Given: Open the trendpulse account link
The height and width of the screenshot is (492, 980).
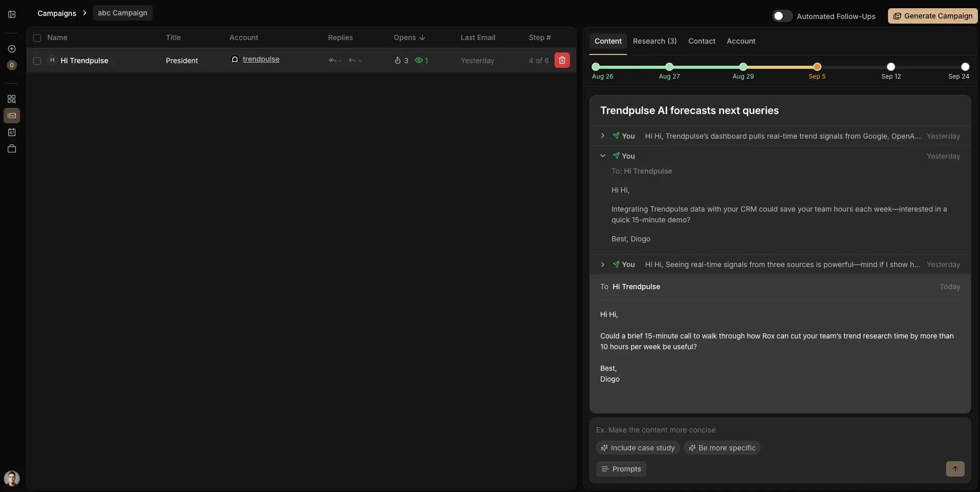Looking at the screenshot, I should (261, 59).
